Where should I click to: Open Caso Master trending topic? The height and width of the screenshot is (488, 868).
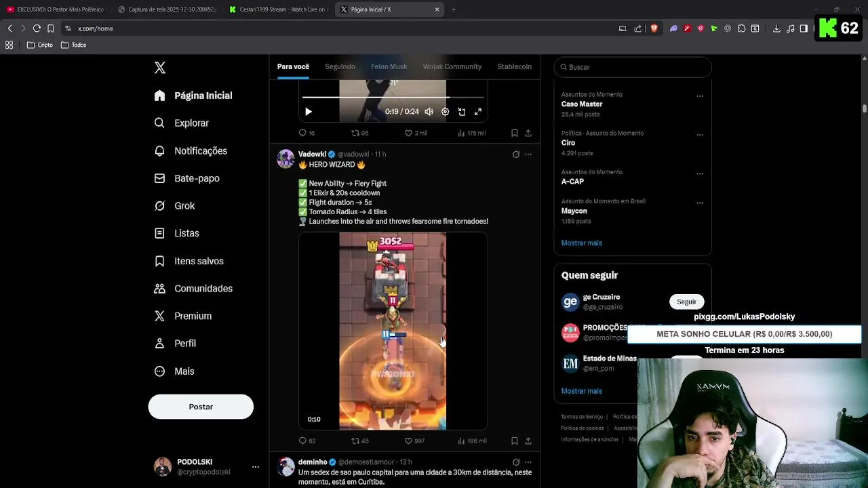point(582,104)
